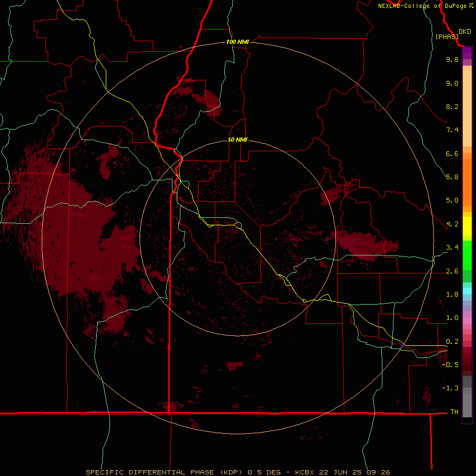This screenshot has width=476, height=476.
Task: Click the 6.6 value on color scale
Action: coord(452,153)
